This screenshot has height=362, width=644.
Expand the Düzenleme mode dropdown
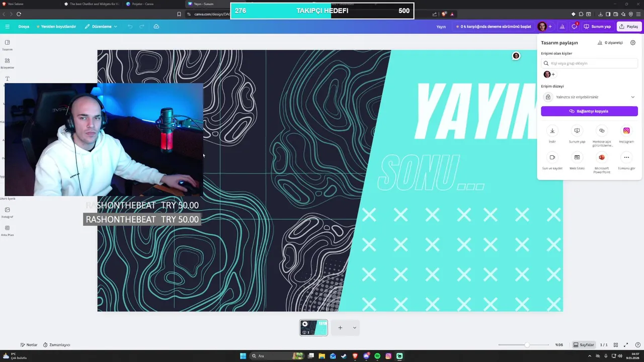tap(101, 27)
